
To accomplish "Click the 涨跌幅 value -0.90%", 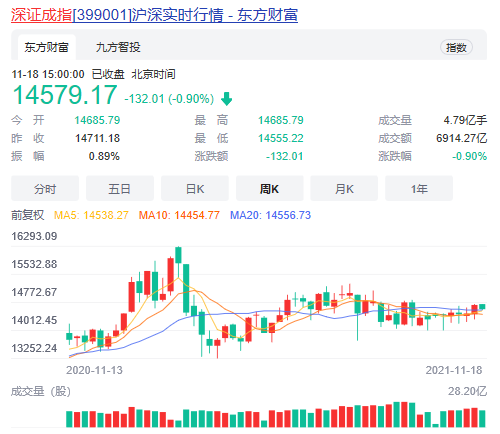I will pos(469,156).
